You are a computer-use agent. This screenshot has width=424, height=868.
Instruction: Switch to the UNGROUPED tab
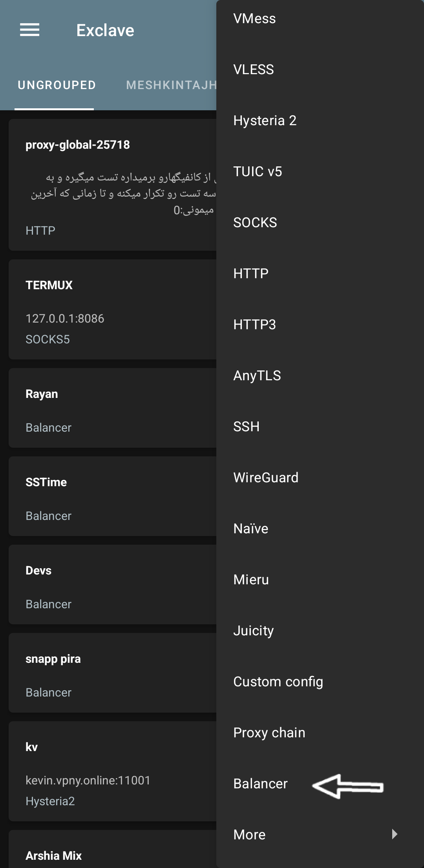57,85
